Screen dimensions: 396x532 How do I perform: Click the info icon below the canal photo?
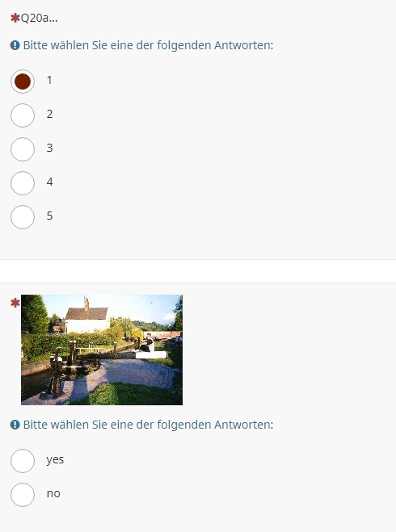(x=15, y=425)
